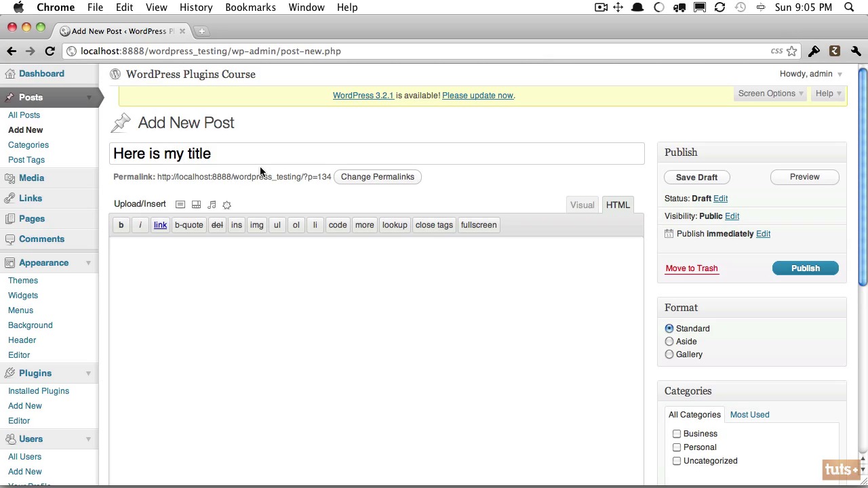Click the Time Machine icon in menu bar
The image size is (868, 488).
740,7
